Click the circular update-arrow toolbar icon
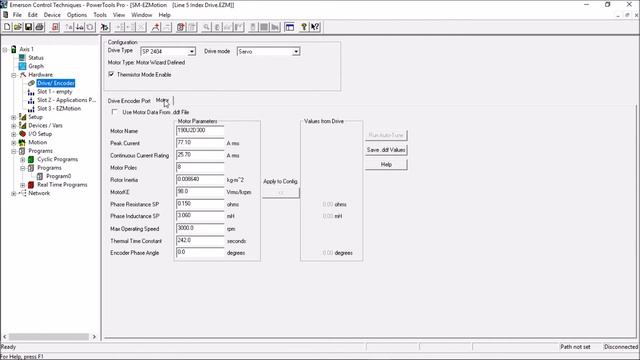Viewport: 640px width, 360px height. [90, 27]
